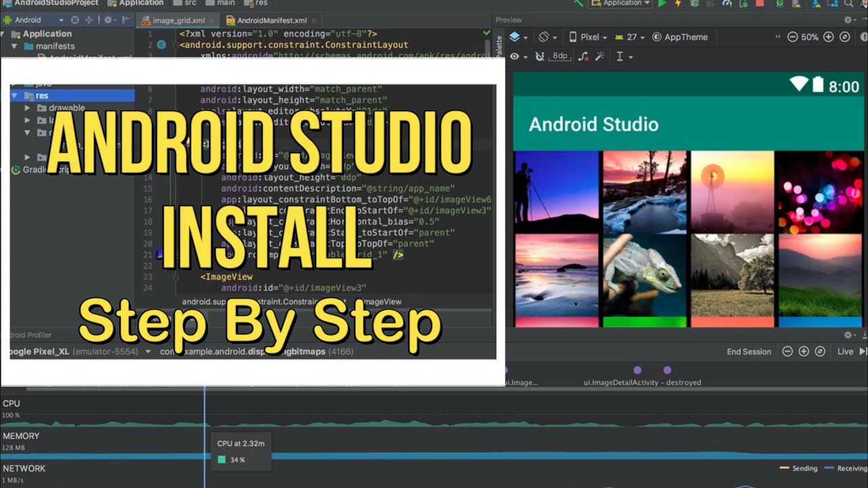Screen dimensions: 868x488
Task: Open the Android Profiler gauge icon in top toolbar
Action: click(728, 3)
